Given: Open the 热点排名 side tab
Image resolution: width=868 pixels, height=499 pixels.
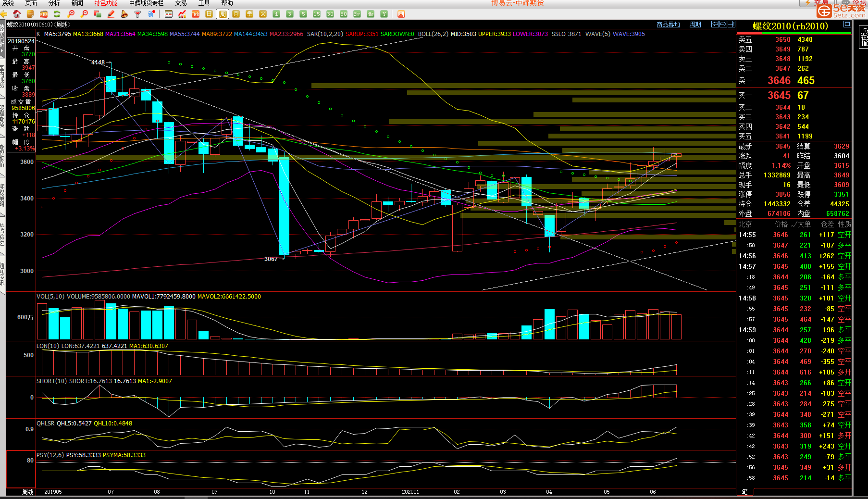Looking at the screenshot, I should click(x=2, y=235).
